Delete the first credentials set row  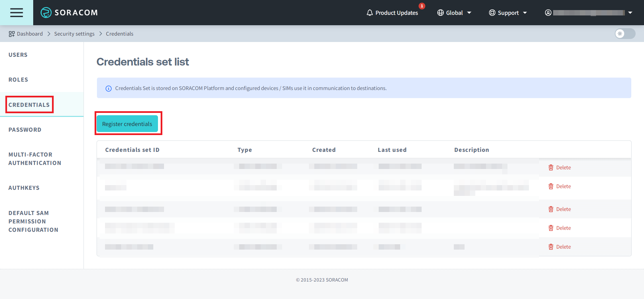559,168
